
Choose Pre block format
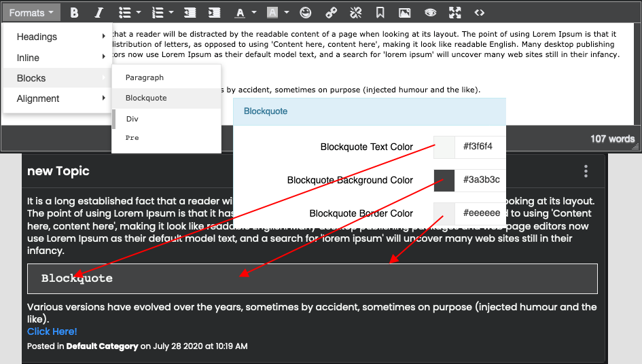[166, 138]
